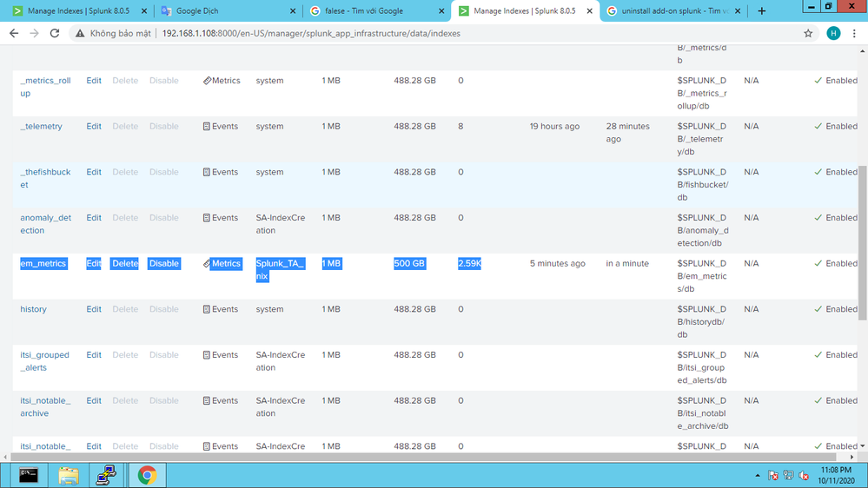Click the not secure warning icon
The width and height of the screenshot is (868, 488).
[80, 33]
